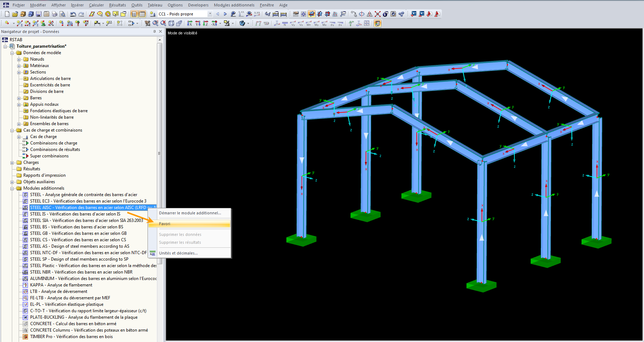The image size is (644, 342).
Task: Toggle the Vz shear force diagram button
Action: click(301, 23)
